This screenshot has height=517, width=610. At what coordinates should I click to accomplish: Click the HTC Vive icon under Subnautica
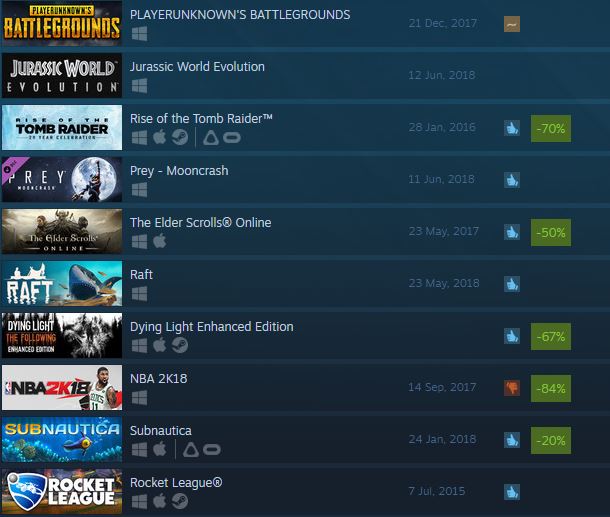191,449
